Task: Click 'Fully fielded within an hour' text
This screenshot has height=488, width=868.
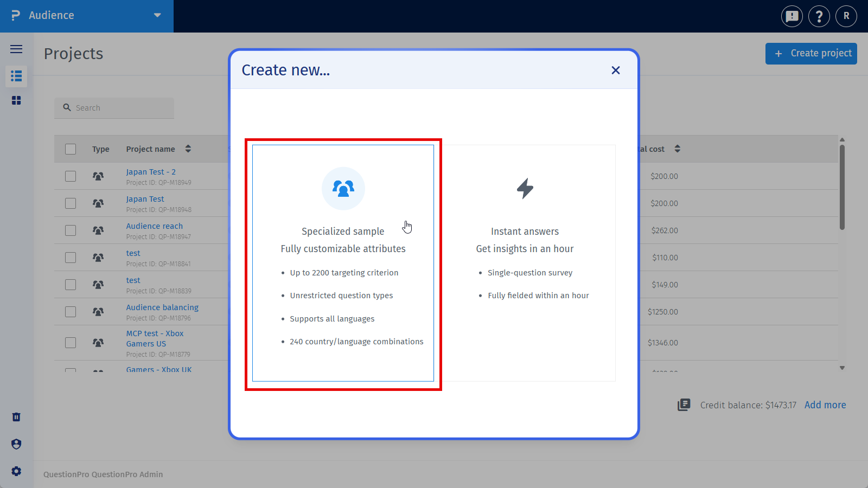Action: click(538, 296)
